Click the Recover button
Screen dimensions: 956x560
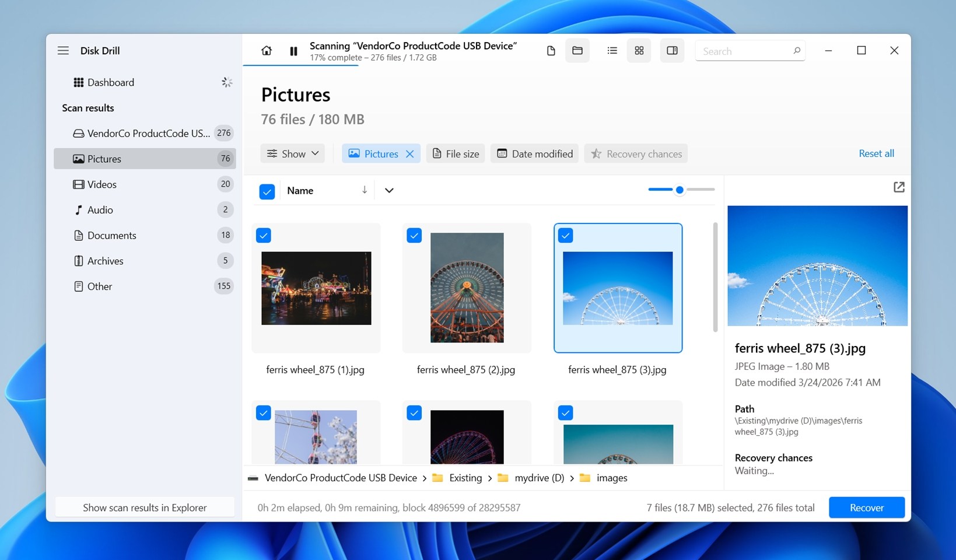pos(866,508)
